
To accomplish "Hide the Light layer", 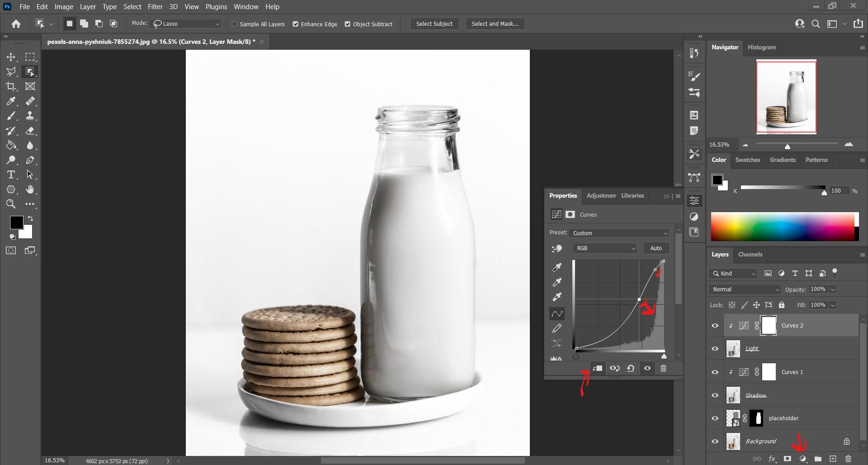I will point(715,349).
